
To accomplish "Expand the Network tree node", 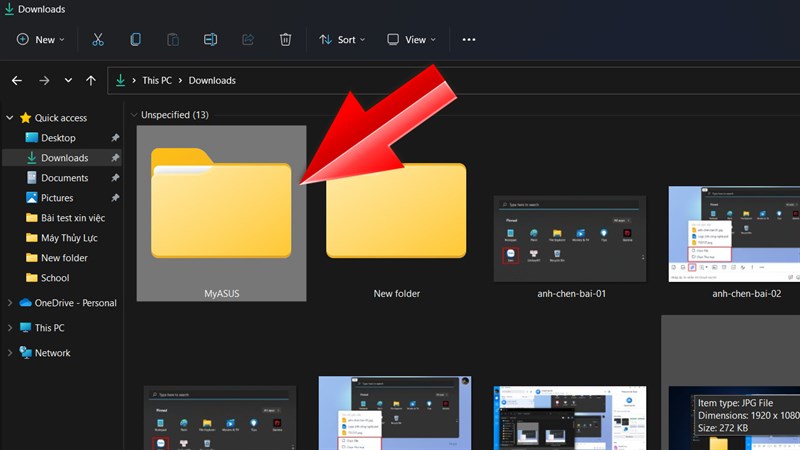I will 10,353.
